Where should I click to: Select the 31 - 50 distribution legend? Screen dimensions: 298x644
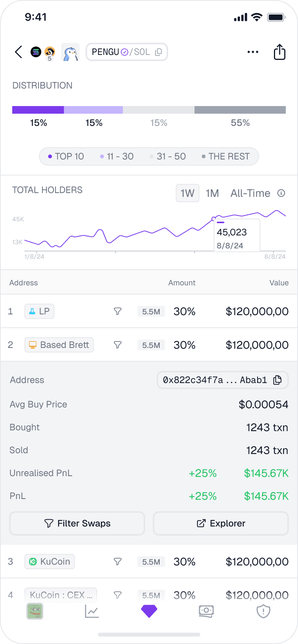tap(168, 156)
